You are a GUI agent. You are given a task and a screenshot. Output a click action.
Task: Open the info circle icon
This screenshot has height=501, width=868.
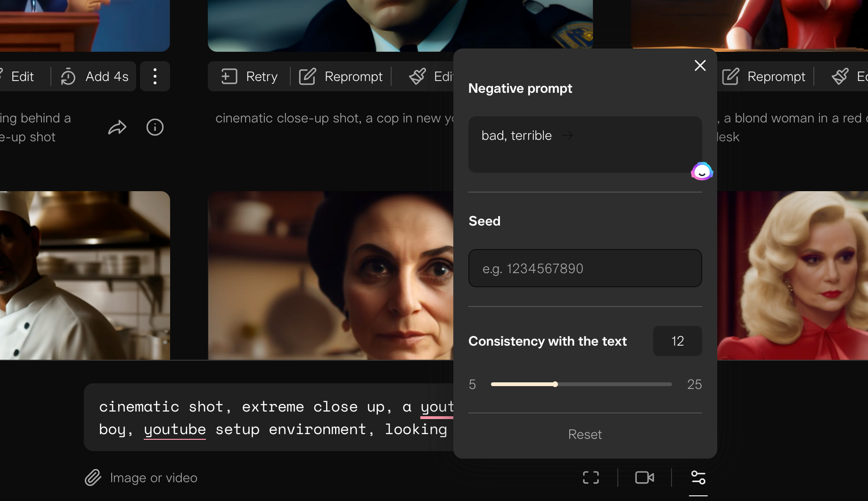coord(155,127)
